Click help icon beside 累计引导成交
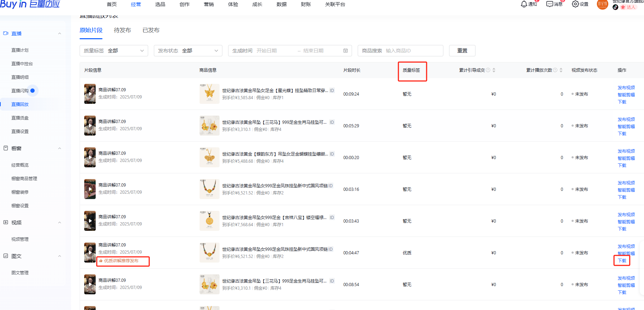This screenshot has height=310, width=644. pyautogui.click(x=488, y=70)
